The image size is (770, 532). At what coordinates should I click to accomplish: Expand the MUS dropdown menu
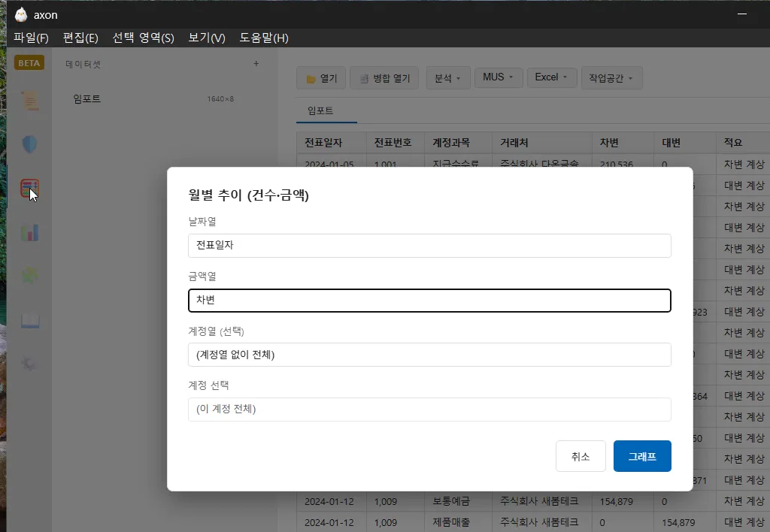498,77
